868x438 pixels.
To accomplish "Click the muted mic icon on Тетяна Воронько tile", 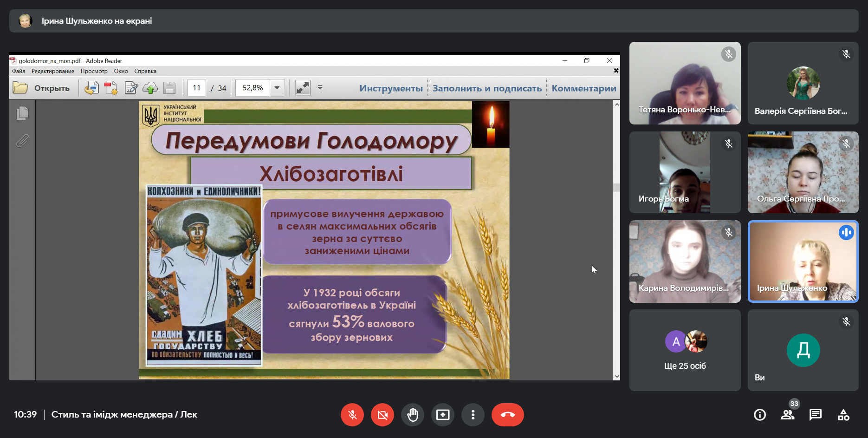I will tap(729, 54).
